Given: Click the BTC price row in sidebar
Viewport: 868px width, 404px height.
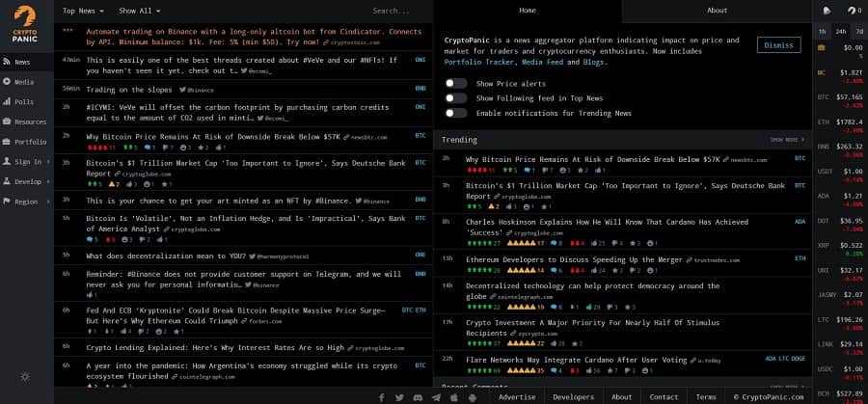Looking at the screenshot, I should (840, 100).
